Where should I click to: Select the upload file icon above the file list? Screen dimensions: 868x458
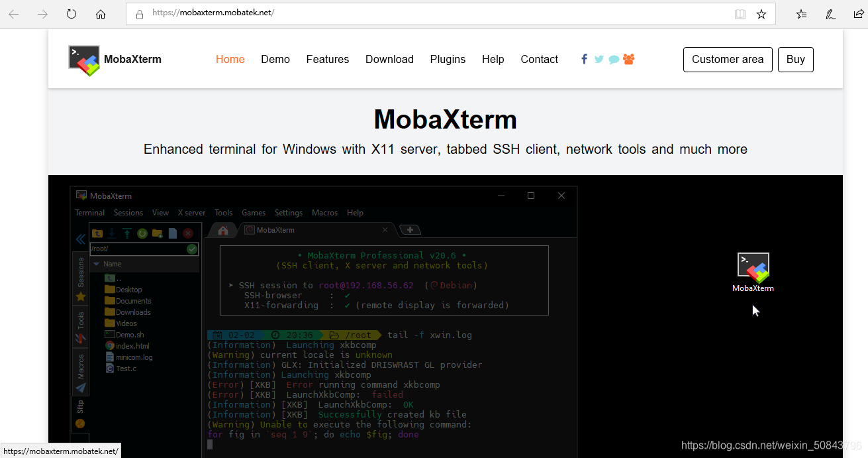[x=126, y=233]
